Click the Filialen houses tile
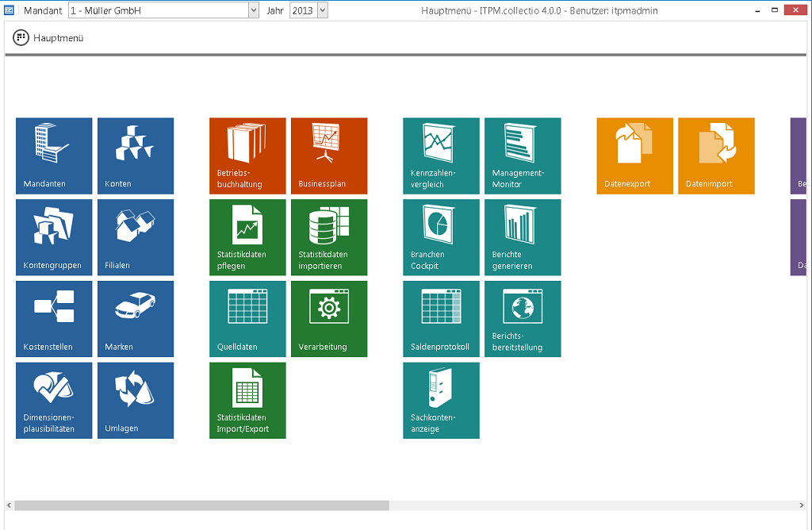The height and width of the screenshot is (530, 812). click(136, 237)
